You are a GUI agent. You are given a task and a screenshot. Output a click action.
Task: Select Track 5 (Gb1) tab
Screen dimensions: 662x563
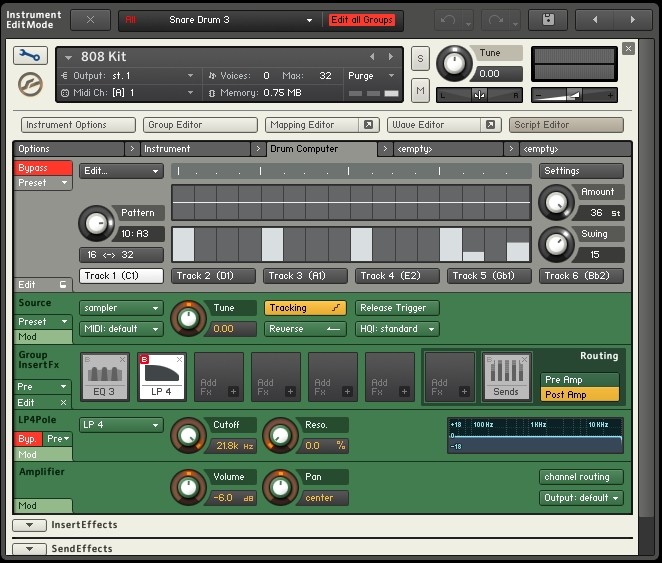pyautogui.click(x=489, y=276)
